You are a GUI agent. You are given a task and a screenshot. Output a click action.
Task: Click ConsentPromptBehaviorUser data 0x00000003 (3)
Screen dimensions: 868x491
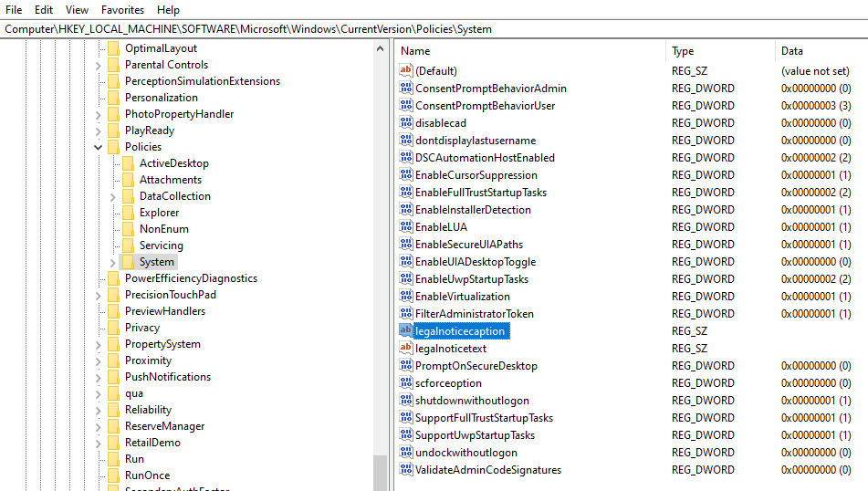point(816,105)
